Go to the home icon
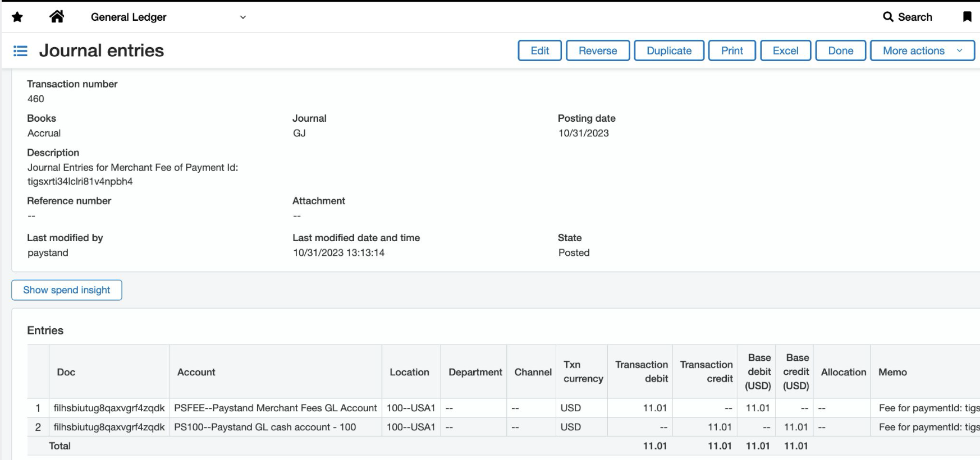Image resolution: width=980 pixels, height=460 pixels. (57, 17)
